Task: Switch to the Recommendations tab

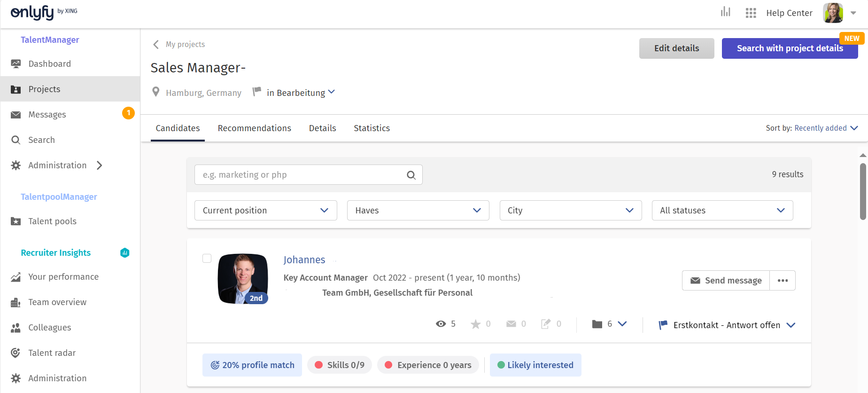Action: click(x=254, y=128)
